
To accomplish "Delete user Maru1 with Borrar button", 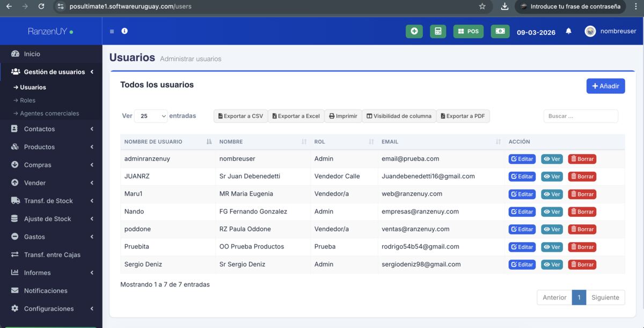I will (582, 194).
